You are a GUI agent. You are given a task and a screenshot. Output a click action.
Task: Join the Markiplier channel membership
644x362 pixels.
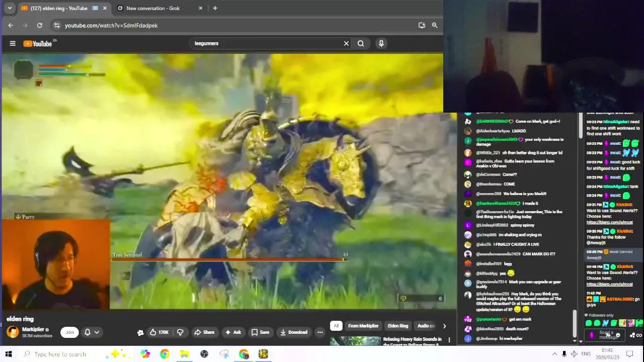point(70,332)
